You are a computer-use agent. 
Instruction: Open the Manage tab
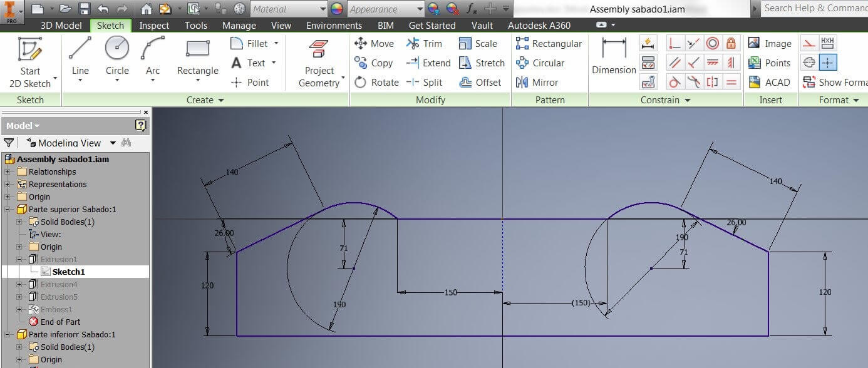[x=239, y=25]
